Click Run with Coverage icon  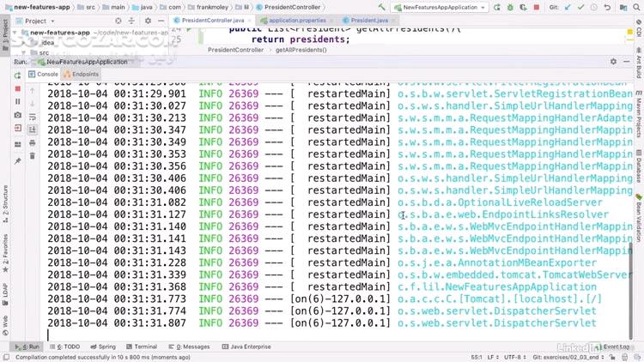tap(523, 8)
